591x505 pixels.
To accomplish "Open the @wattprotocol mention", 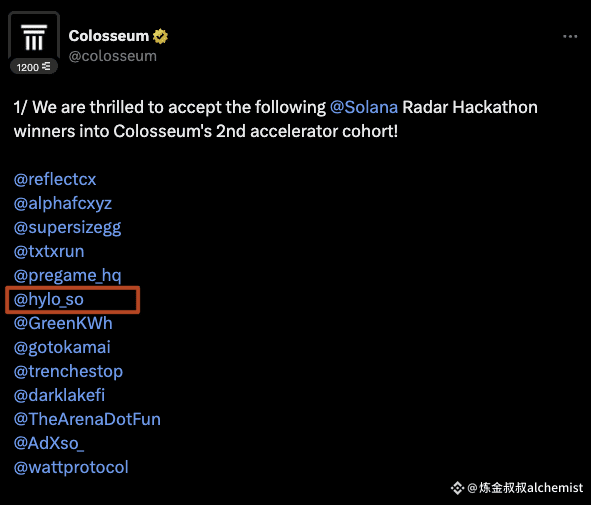I will [71, 468].
